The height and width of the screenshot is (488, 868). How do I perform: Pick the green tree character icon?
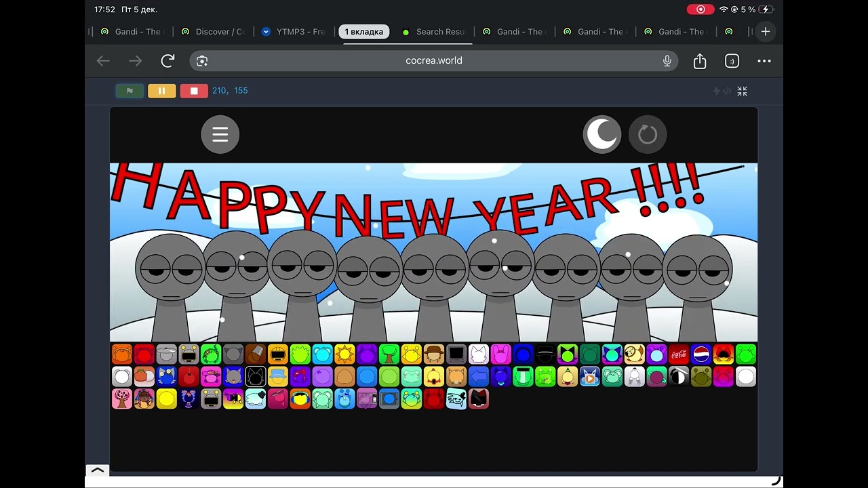tap(389, 354)
